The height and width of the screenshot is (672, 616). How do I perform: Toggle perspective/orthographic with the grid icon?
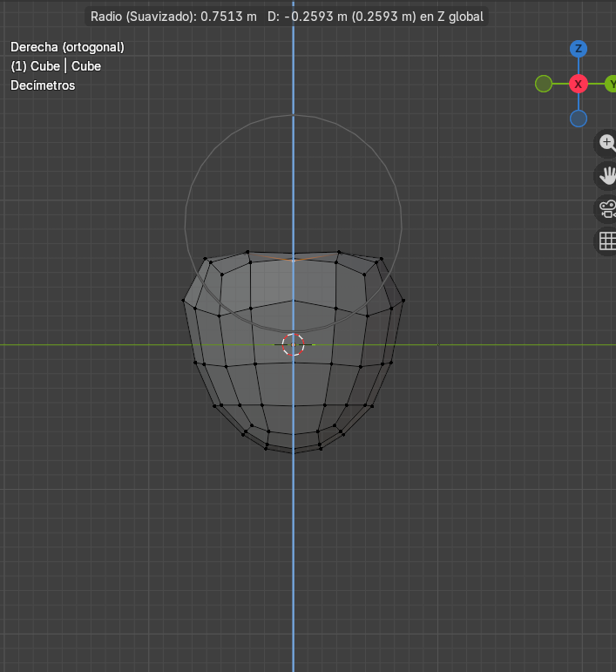click(x=607, y=241)
